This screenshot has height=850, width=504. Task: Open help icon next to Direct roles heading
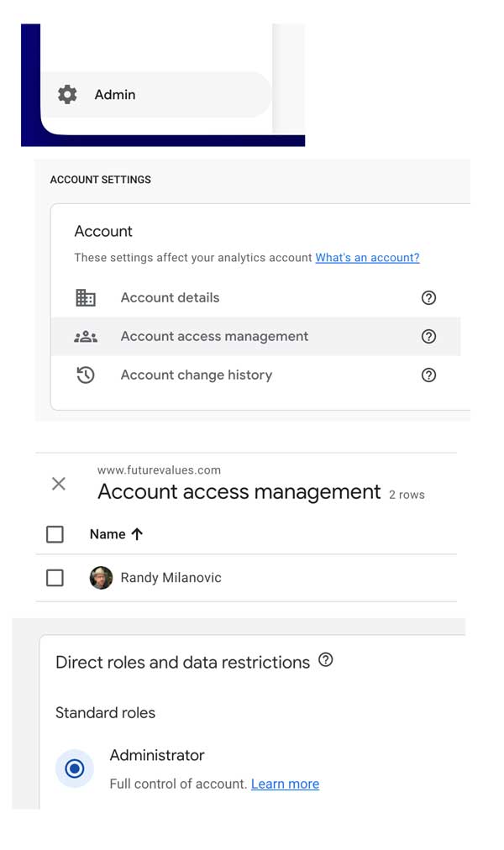[x=326, y=660]
